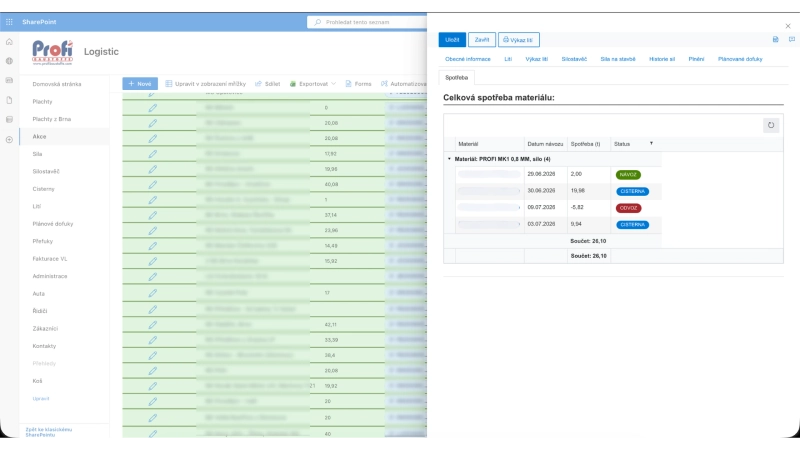
Task: Switch to Sila na stavbě tab
Action: click(617, 59)
